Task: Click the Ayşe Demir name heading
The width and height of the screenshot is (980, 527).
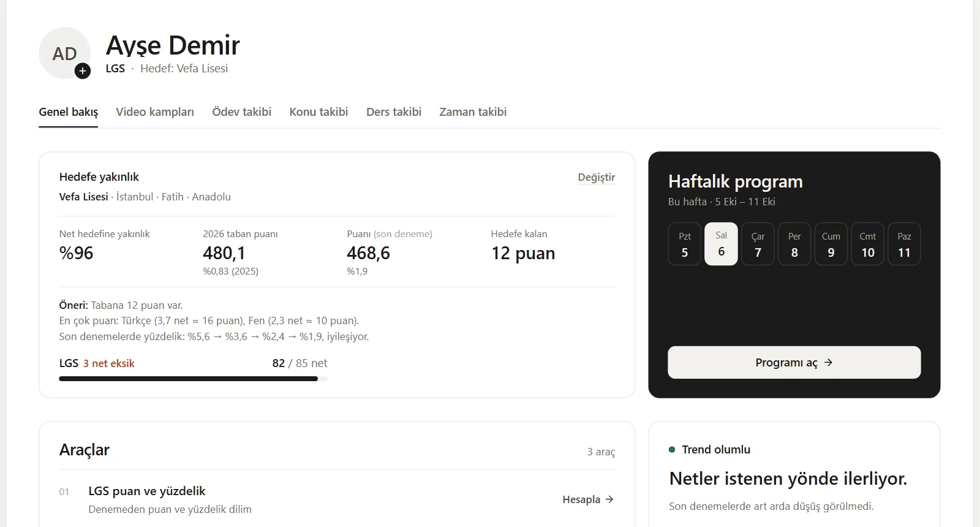Action: coord(173,45)
